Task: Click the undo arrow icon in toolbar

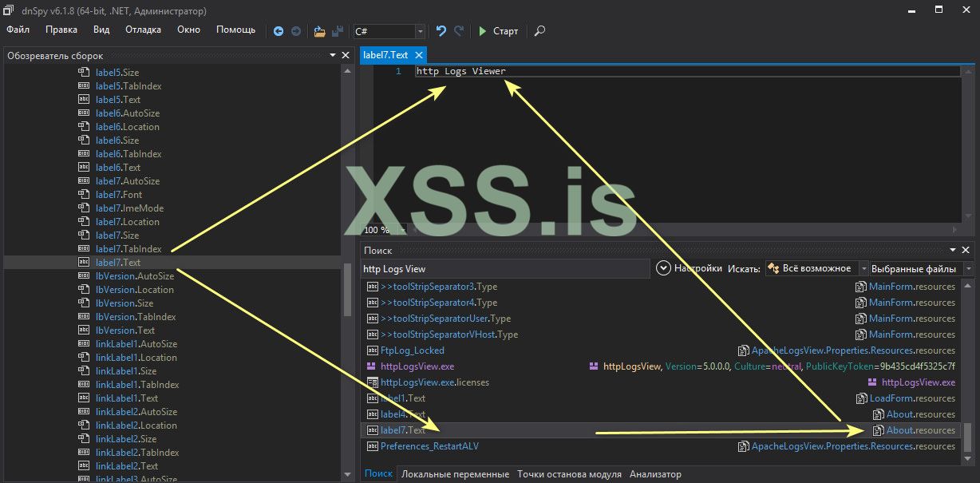Action: [441, 31]
